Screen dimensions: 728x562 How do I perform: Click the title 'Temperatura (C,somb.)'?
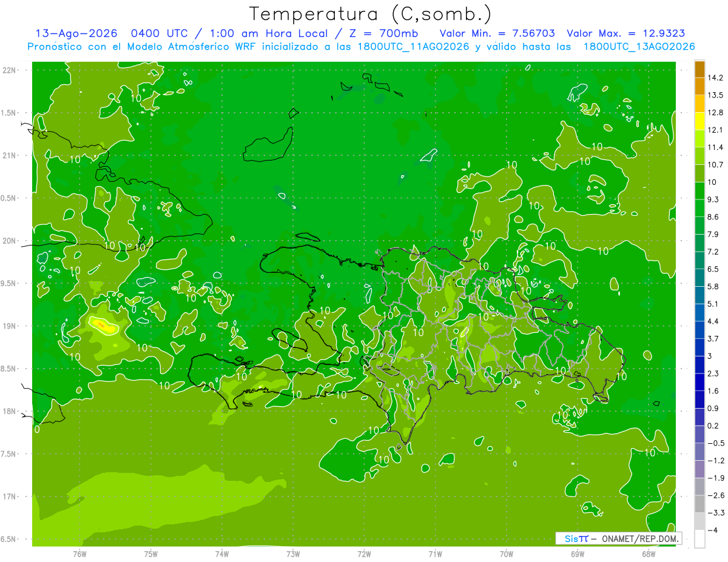[x=371, y=13]
